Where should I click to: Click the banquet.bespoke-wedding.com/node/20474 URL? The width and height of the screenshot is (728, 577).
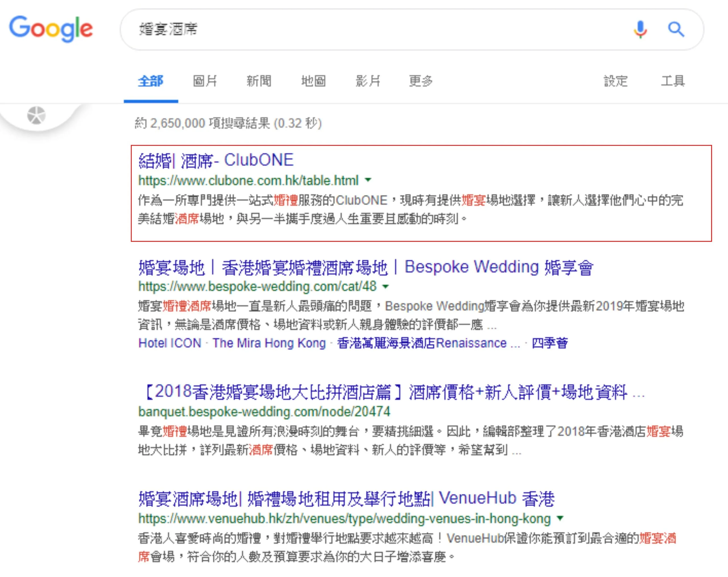(264, 412)
